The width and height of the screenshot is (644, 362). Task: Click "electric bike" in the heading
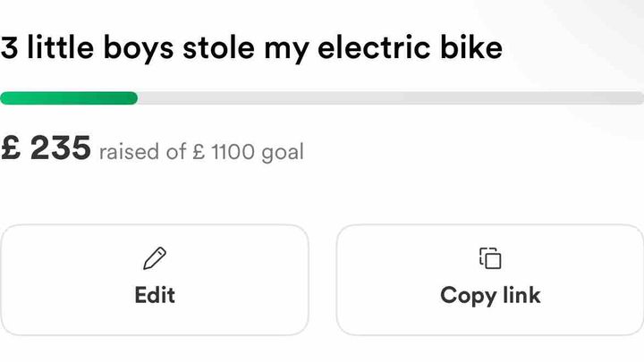click(x=410, y=47)
